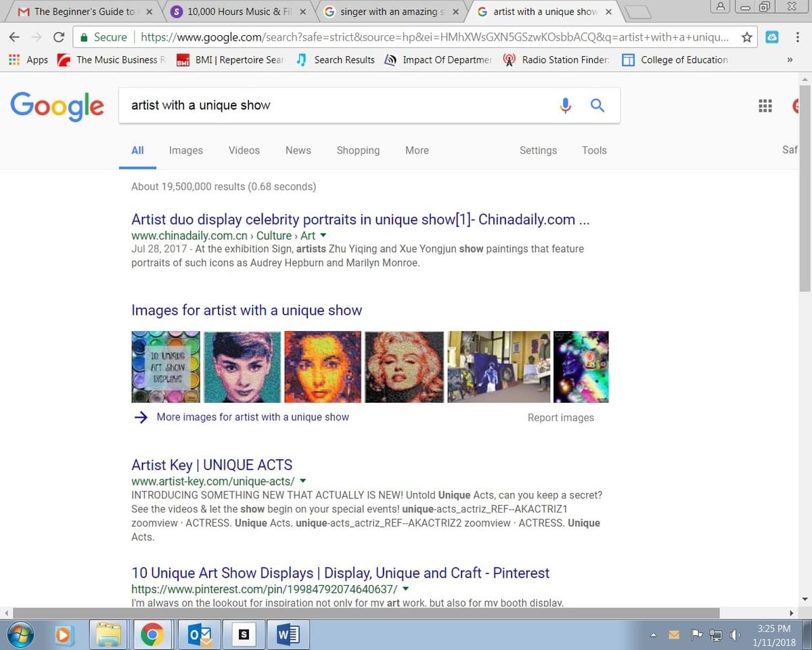Open the Chinadaily 'Artist duo display' result
This screenshot has width=812, height=650.
(361, 219)
